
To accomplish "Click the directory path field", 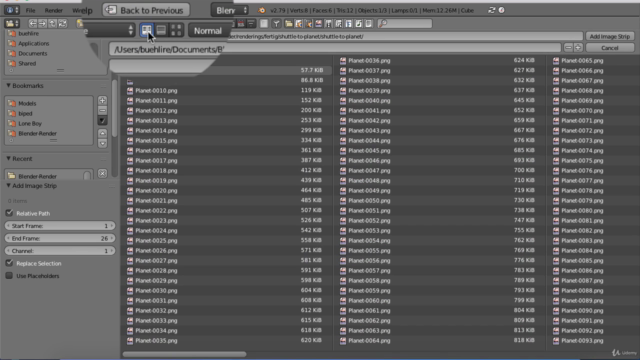I will click(404, 36).
